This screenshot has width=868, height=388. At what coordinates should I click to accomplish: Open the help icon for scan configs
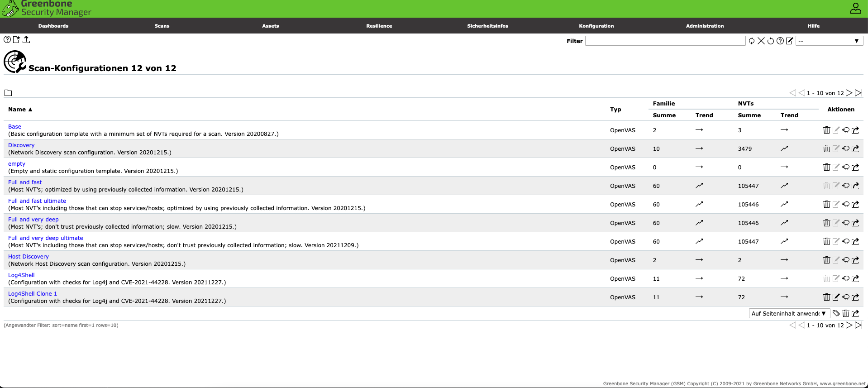[x=7, y=40]
